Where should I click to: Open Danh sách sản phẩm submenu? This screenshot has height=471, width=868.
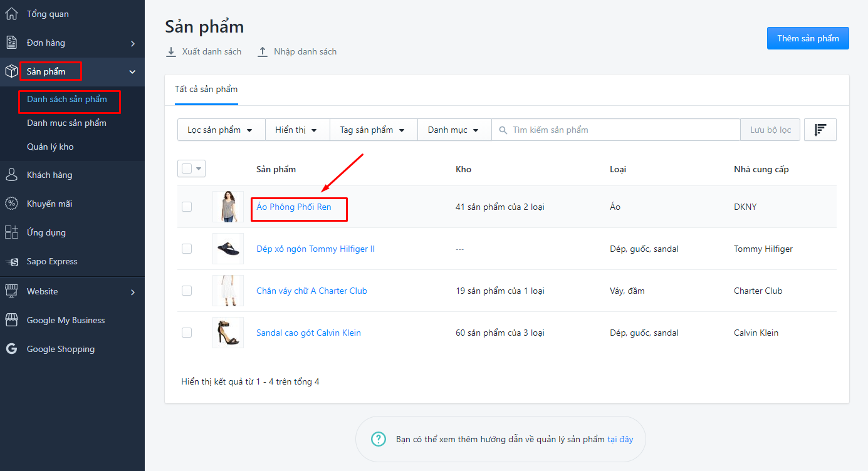(67, 99)
